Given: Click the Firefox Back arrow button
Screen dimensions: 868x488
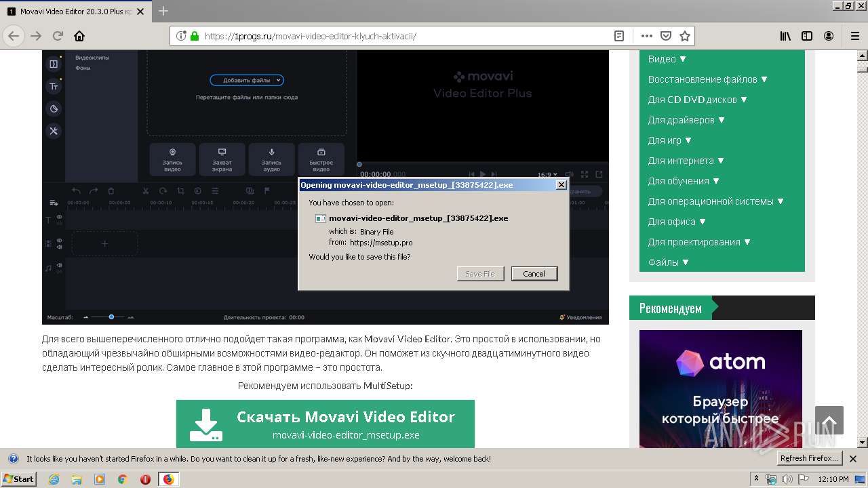Looking at the screenshot, I should click(14, 36).
